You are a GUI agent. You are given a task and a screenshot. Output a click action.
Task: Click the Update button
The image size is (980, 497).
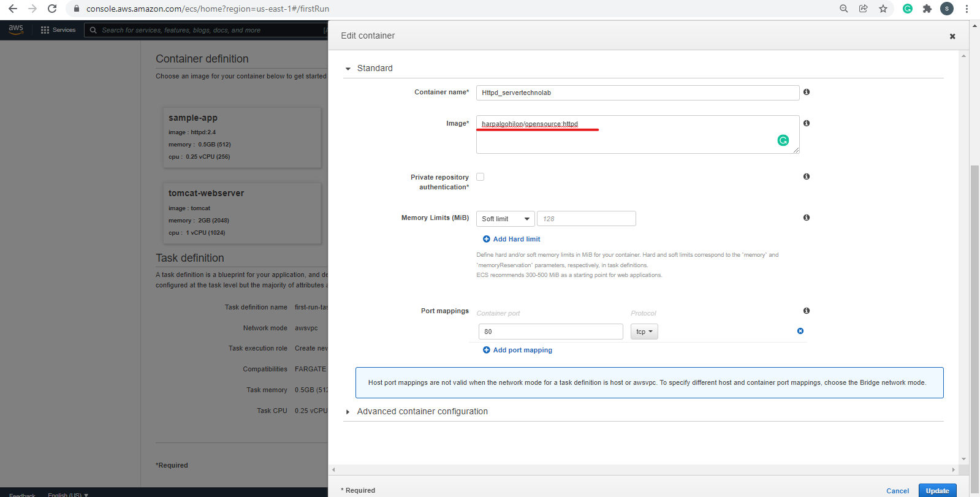pos(938,490)
